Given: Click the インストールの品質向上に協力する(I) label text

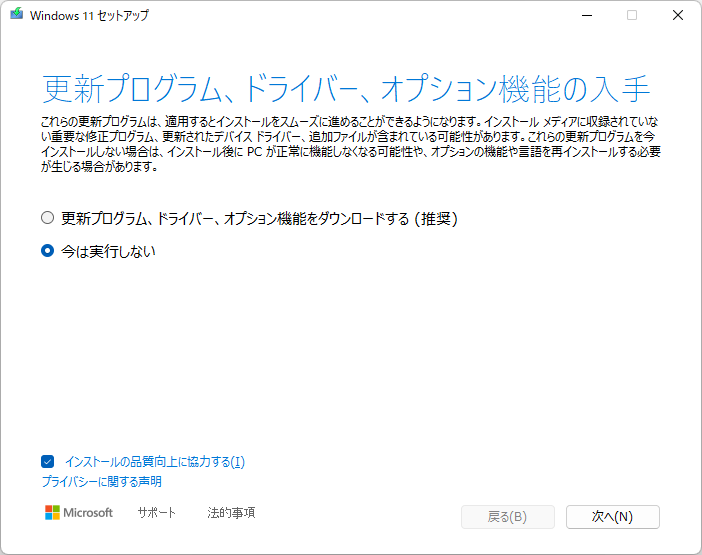Looking at the screenshot, I should pos(155,461).
